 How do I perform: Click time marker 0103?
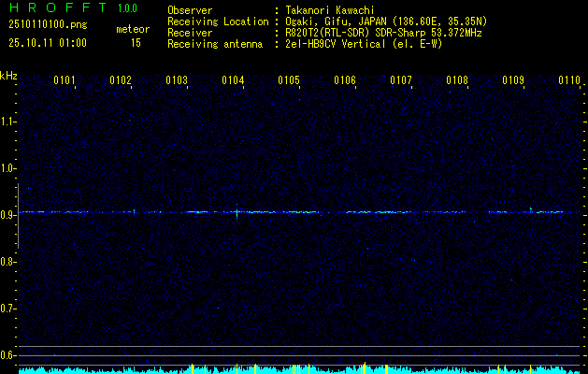pos(177,80)
